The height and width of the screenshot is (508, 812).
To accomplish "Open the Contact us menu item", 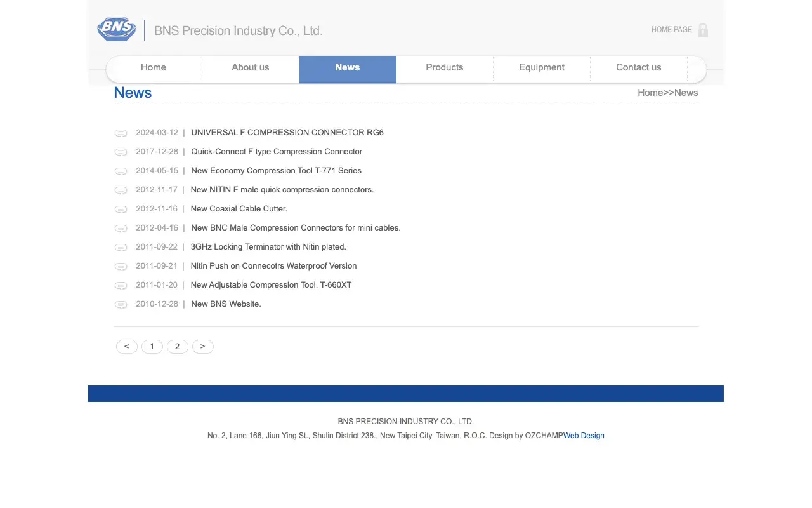I will point(639,68).
